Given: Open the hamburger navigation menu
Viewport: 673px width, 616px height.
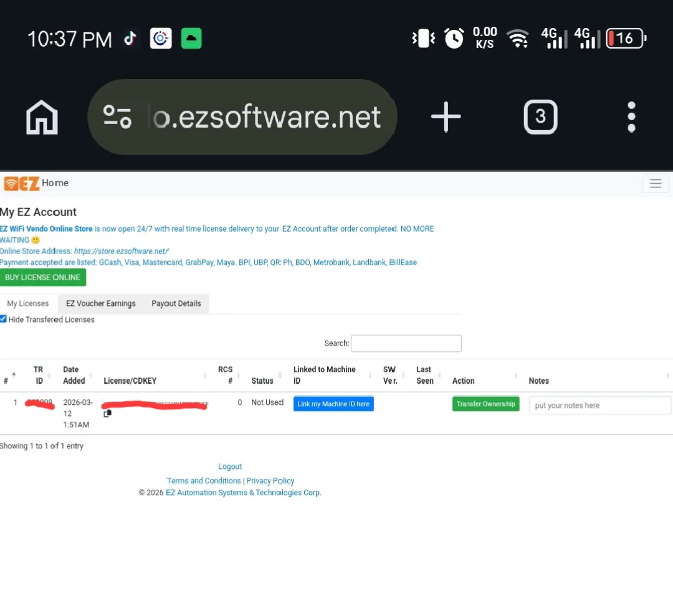Looking at the screenshot, I should (x=655, y=184).
